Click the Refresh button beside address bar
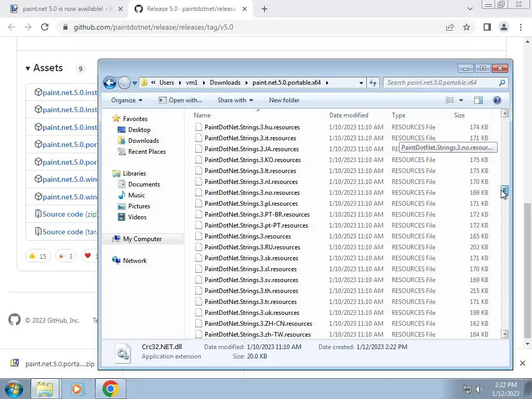 point(373,83)
